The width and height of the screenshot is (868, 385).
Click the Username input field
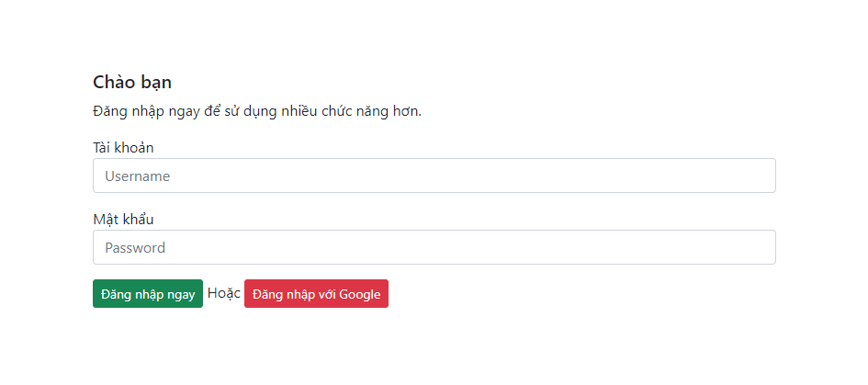[x=434, y=176]
